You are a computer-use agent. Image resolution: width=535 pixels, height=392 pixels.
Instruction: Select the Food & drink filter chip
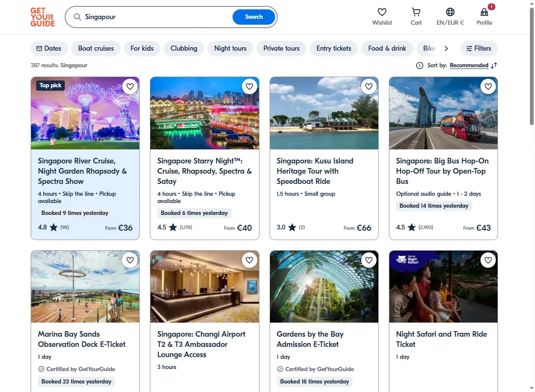tap(387, 49)
